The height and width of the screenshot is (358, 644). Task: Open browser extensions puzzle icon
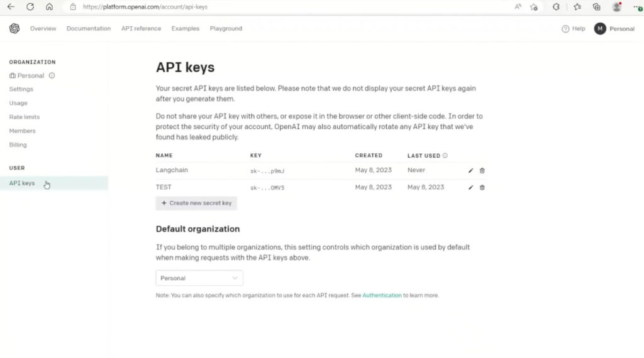pos(556,7)
